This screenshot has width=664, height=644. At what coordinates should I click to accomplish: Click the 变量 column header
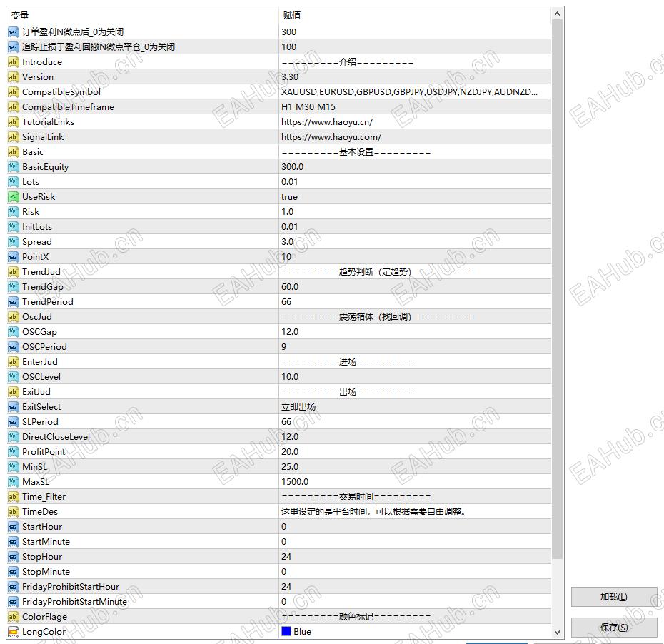(x=20, y=16)
